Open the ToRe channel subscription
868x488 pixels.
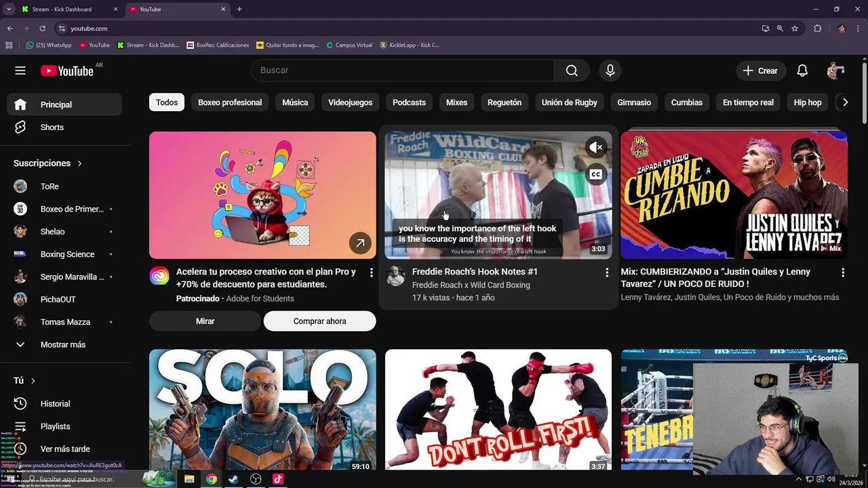[65, 186]
